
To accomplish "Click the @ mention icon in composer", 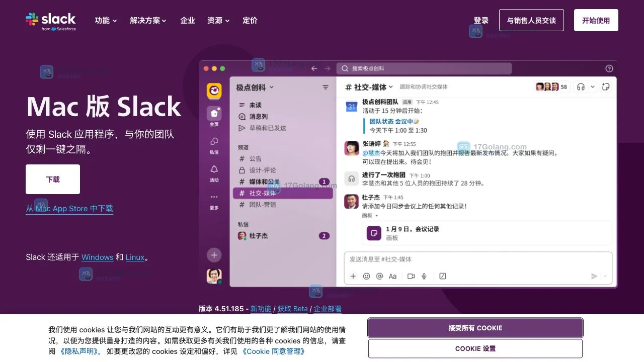I will (379, 276).
